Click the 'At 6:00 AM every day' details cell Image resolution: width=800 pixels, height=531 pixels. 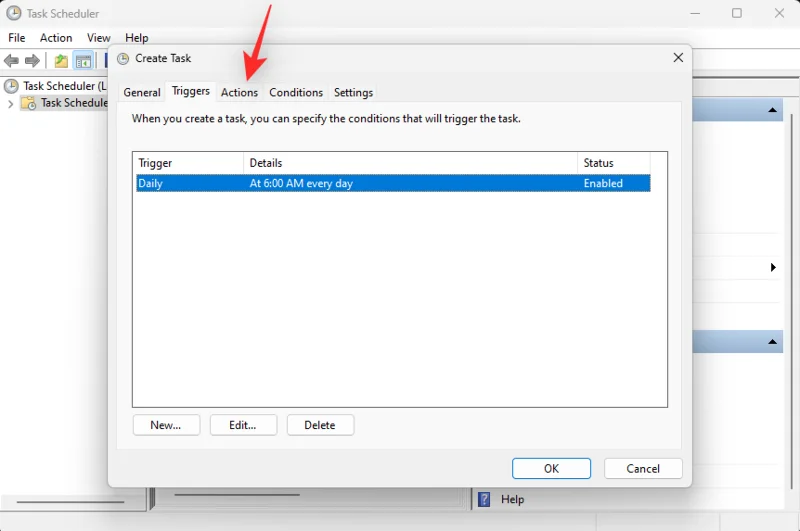(x=301, y=184)
